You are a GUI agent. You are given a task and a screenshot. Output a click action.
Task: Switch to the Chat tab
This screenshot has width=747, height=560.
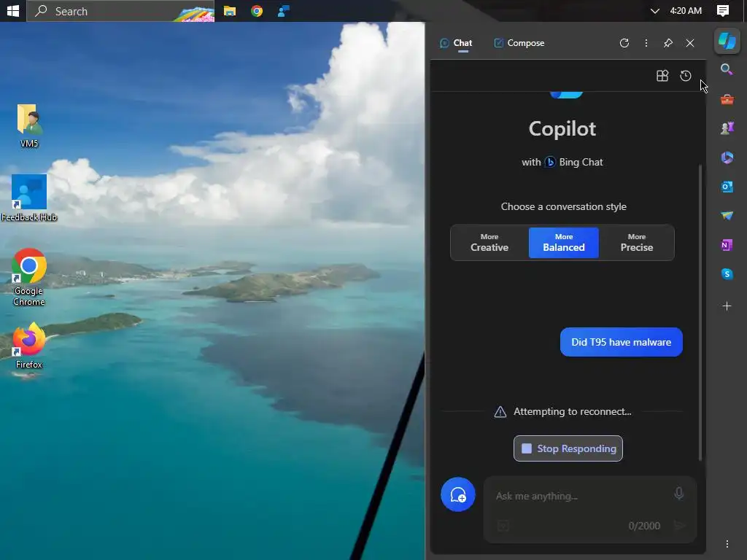(456, 43)
